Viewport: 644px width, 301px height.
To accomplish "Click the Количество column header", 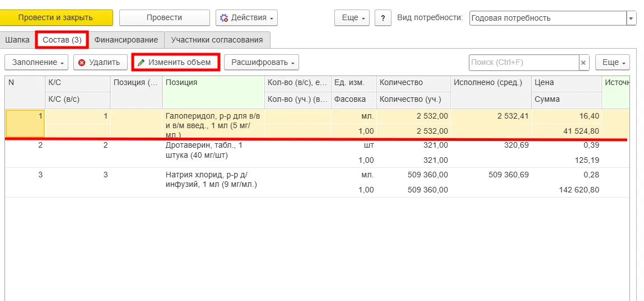I will point(413,83).
